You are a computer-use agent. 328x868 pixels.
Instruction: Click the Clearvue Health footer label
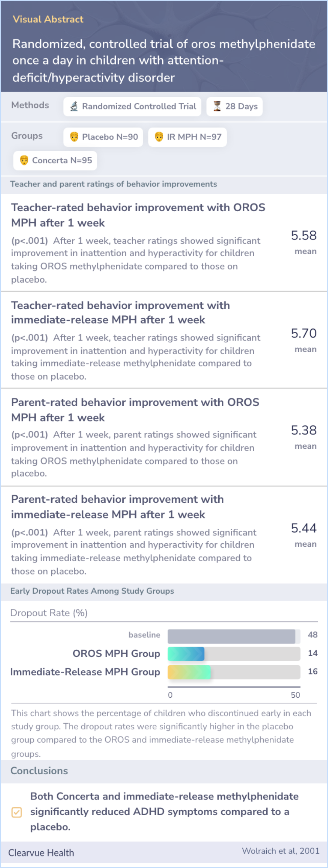pyautogui.click(x=41, y=853)
